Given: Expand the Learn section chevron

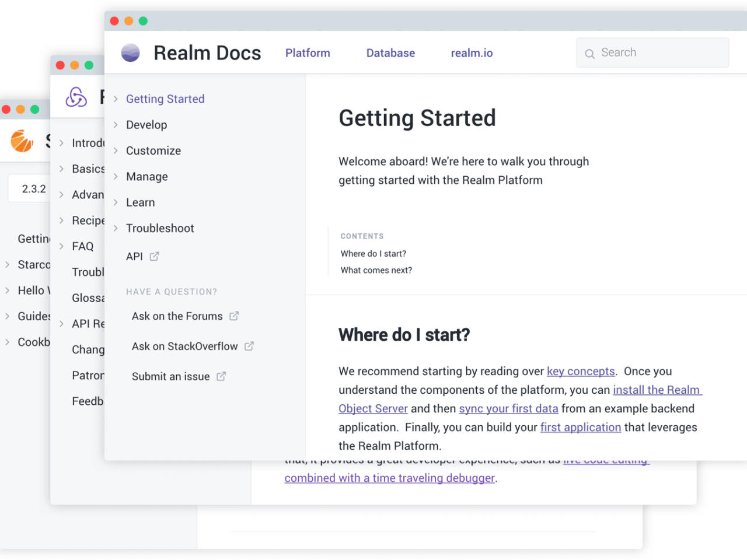Looking at the screenshot, I should click(116, 202).
